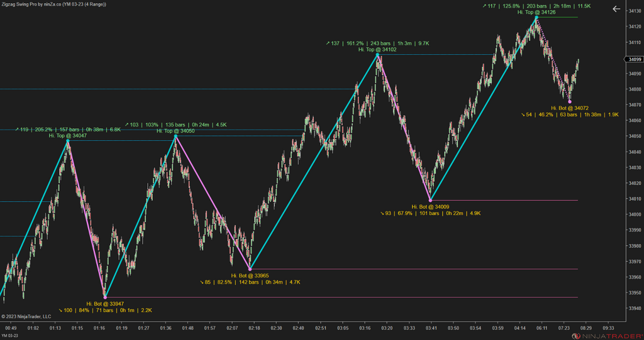Click the cyan pivot dot at Hi. Top 34102
This screenshot has width=644, height=340.
[x=377, y=55]
